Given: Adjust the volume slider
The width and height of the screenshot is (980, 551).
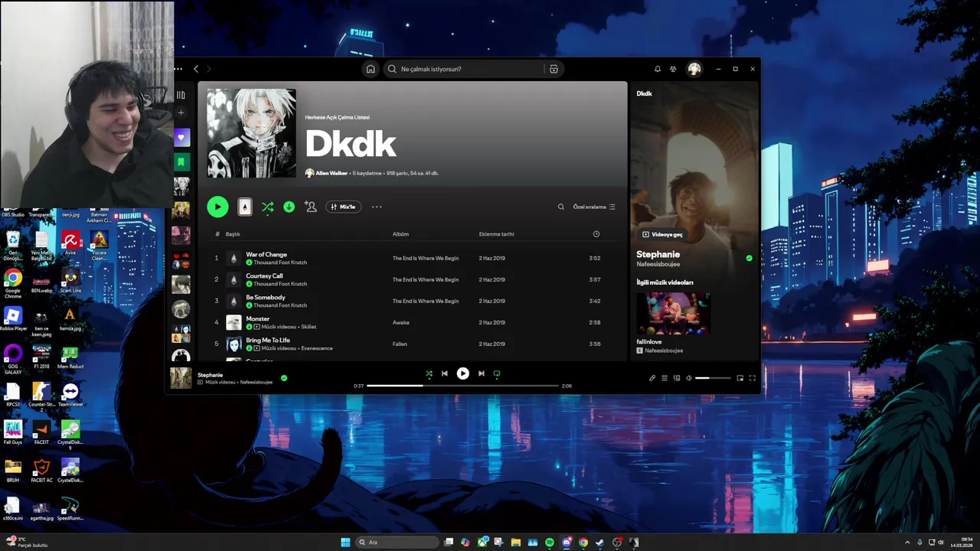Looking at the screenshot, I should [712, 378].
